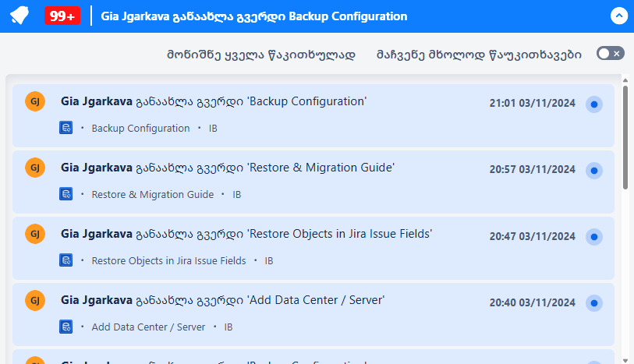This screenshot has height=364, width=634.
Task: Toggle read dot for Restore Objects in Jira notification
Action: (x=594, y=237)
